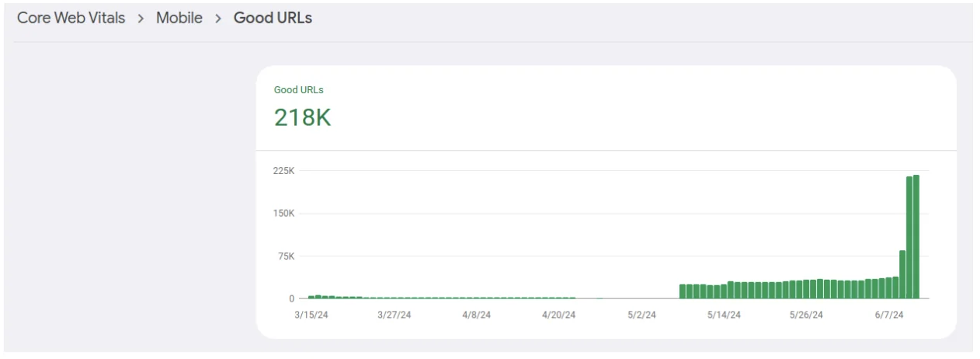980x359 pixels.
Task: Select the 4/8/24 date on the axis
Action: tap(476, 315)
